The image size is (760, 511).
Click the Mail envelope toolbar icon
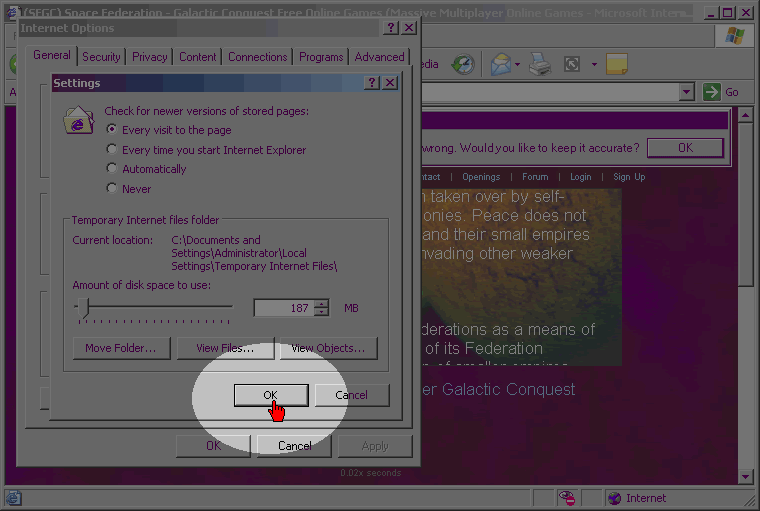click(x=498, y=65)
